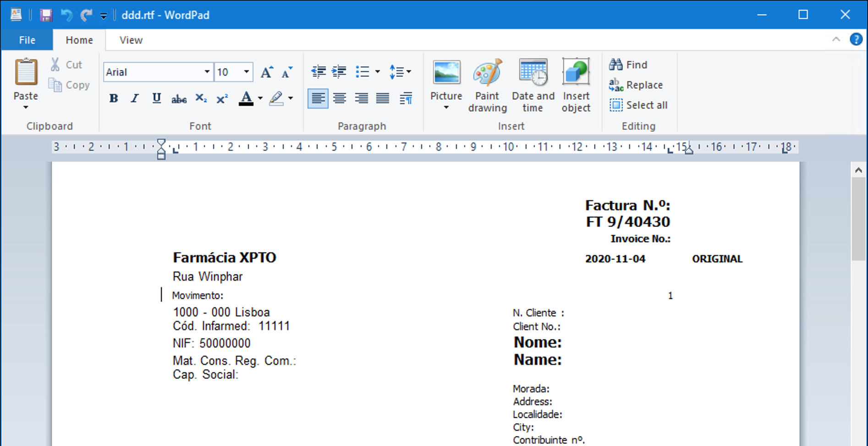Viewport: 868px width, 446px height.
Task: Toggle Italic text style
Action: coord(135,98)
